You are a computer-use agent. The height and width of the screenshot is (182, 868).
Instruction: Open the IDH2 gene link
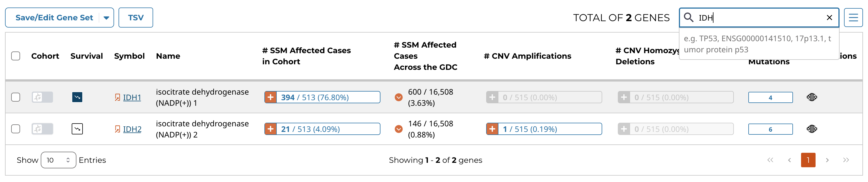(132, 129)
